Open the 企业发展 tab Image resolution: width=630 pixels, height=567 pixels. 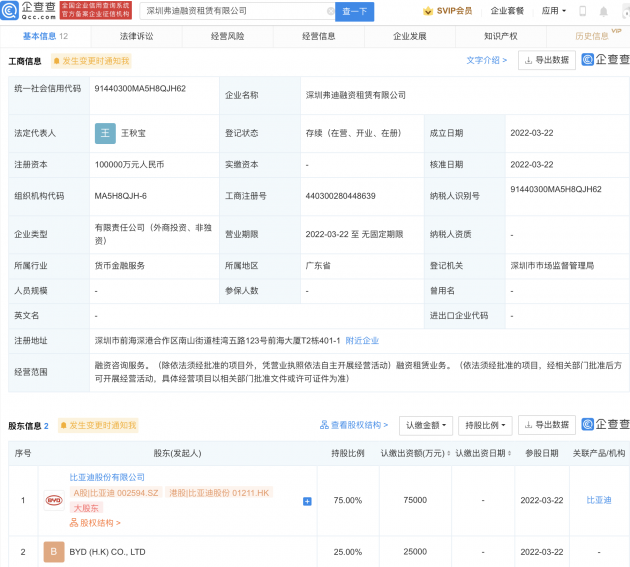pyautogui.click(x=409, y=36)
